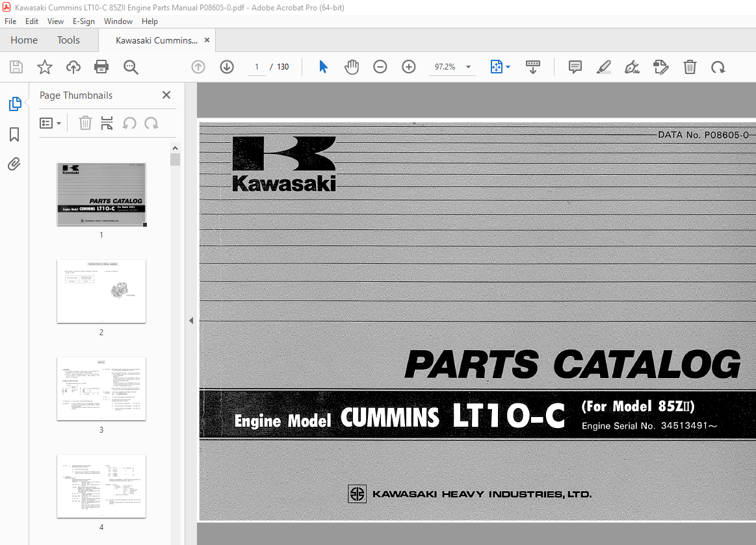
Task: Select the Kawasaki Cummins document tab
Action: [157, 40]
